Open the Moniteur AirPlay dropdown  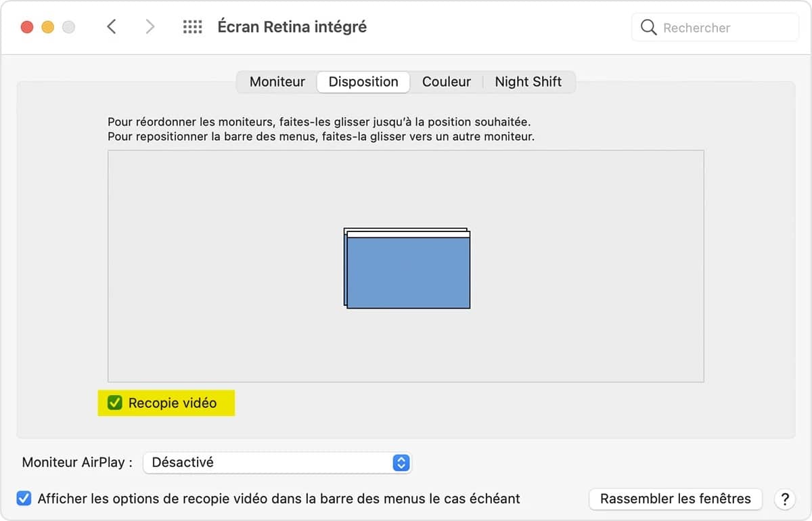click(277, 463)
